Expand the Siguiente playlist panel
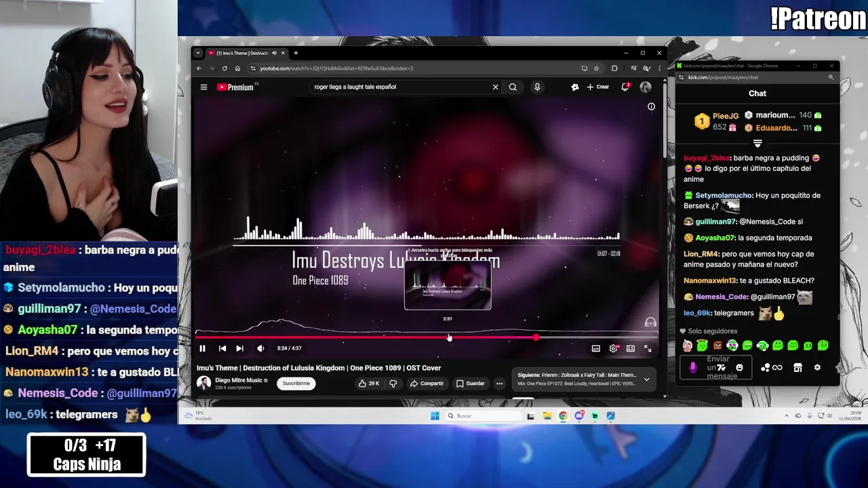The image size is (868, 488). pyautogui.click(x=646, y=380)
